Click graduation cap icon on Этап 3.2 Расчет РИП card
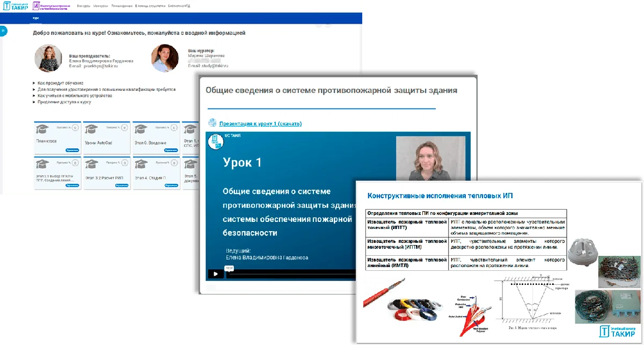Image resolution: width=644 pixels, height=345 pixels. (91, 163)
